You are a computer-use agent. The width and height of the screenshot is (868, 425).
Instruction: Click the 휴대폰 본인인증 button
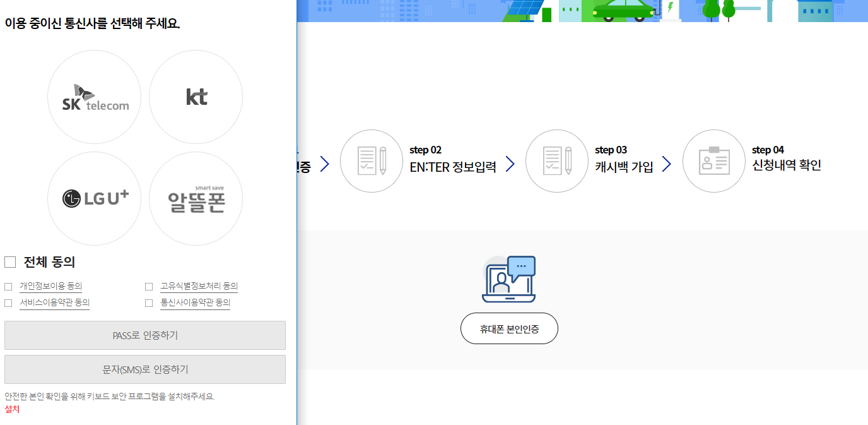pos(509,328)
